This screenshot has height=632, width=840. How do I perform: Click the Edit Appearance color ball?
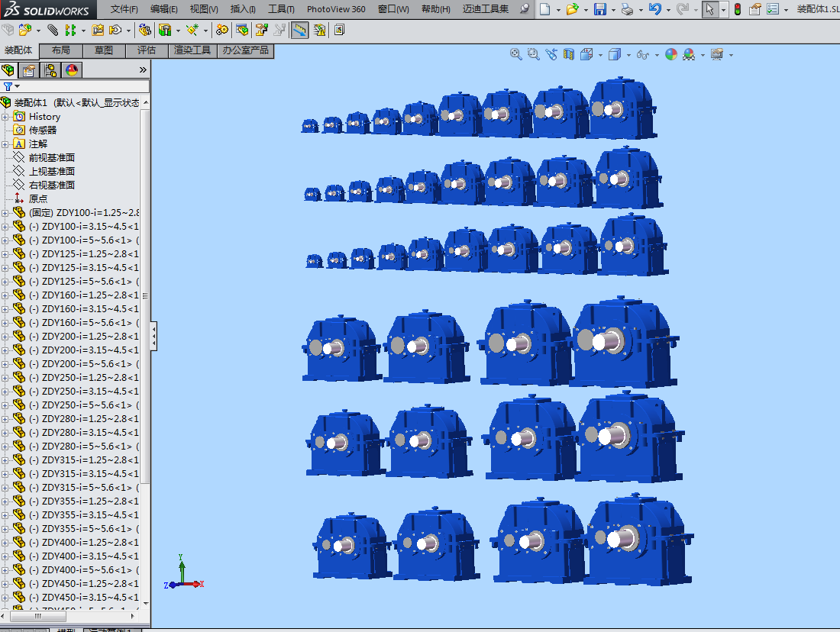[x=671, y=54]
